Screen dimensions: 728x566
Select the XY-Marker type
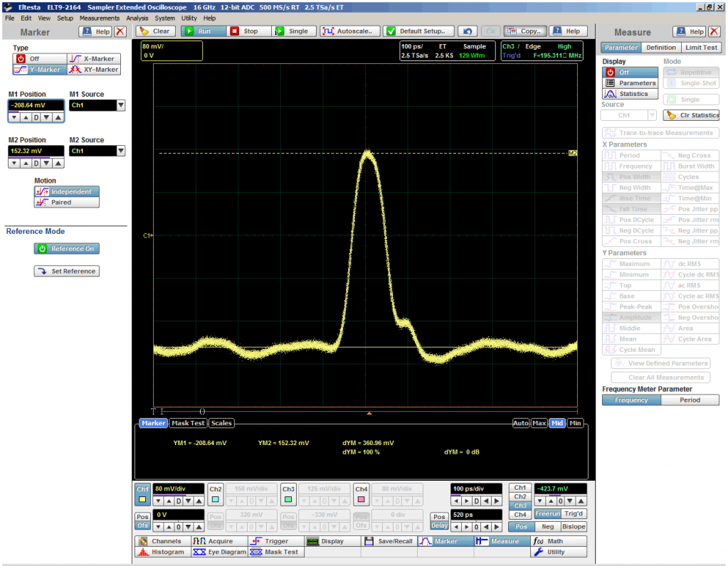[94, 70]
